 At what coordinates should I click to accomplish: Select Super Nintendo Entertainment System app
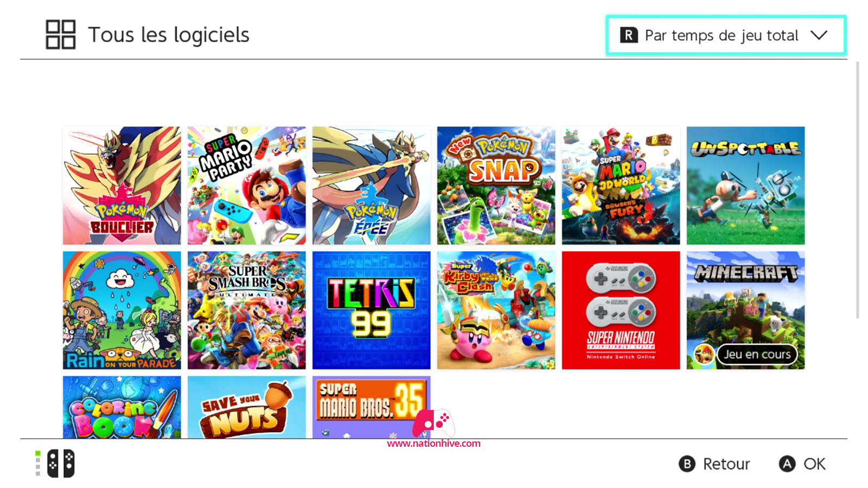pyautogui.click(x=621, y=310)
